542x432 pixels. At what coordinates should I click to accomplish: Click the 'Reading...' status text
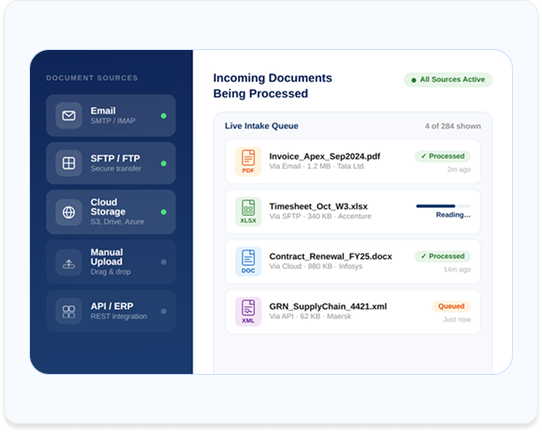pos(453,215)
